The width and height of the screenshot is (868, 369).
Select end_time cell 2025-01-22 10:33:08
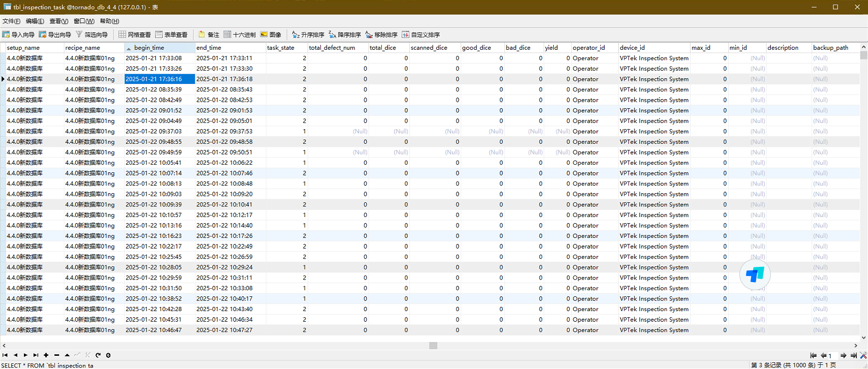[230, 288]
